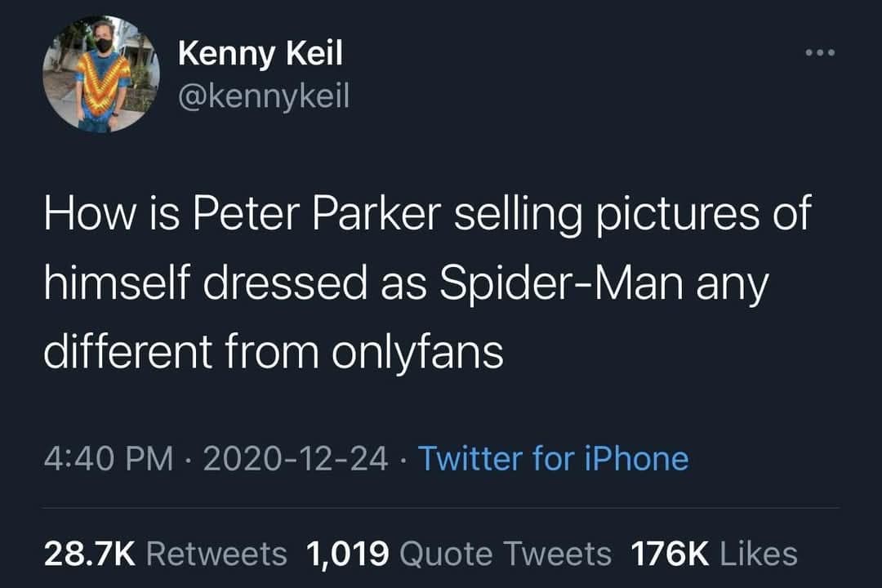This screenshot has width=882, height=588.
Task: Click the three-dot menu at top right
Action: [821, 51]
